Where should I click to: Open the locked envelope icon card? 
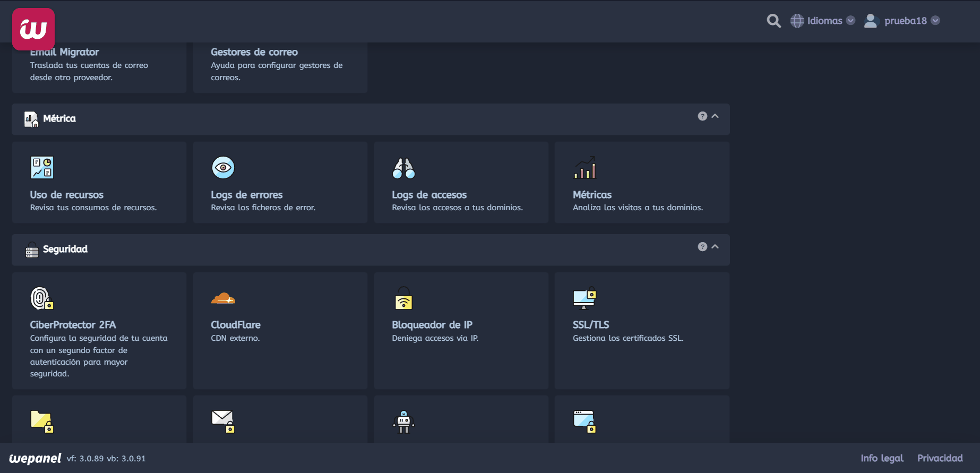223,422
